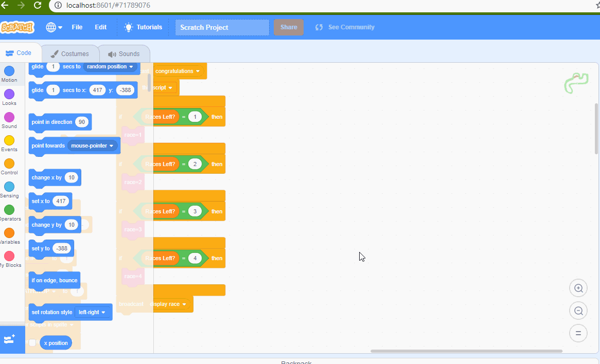This screenshot has height=364, width=600.
Task: Click the browser reload button
Action: coord(38,5)
